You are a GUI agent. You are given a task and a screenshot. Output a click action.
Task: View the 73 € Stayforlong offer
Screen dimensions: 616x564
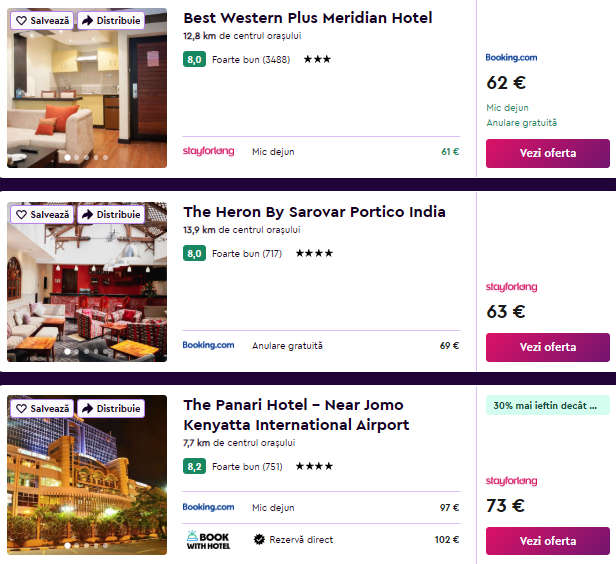[548, 541]
